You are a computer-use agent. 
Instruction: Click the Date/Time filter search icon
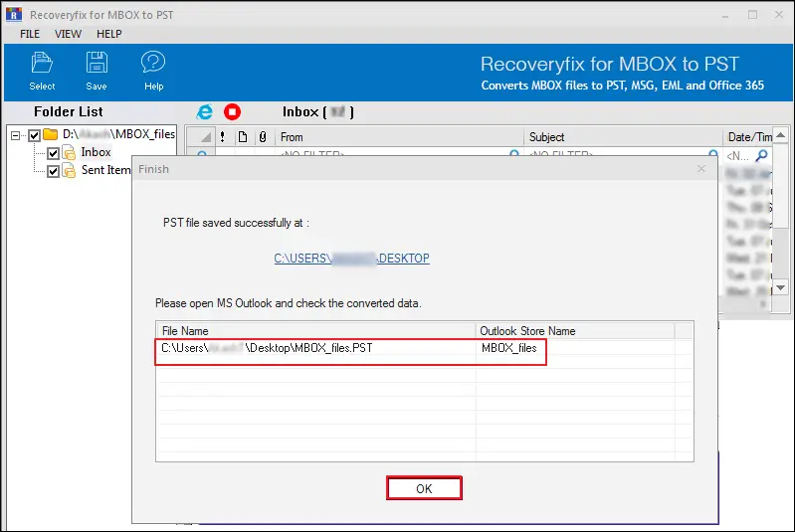pos(762,155)
